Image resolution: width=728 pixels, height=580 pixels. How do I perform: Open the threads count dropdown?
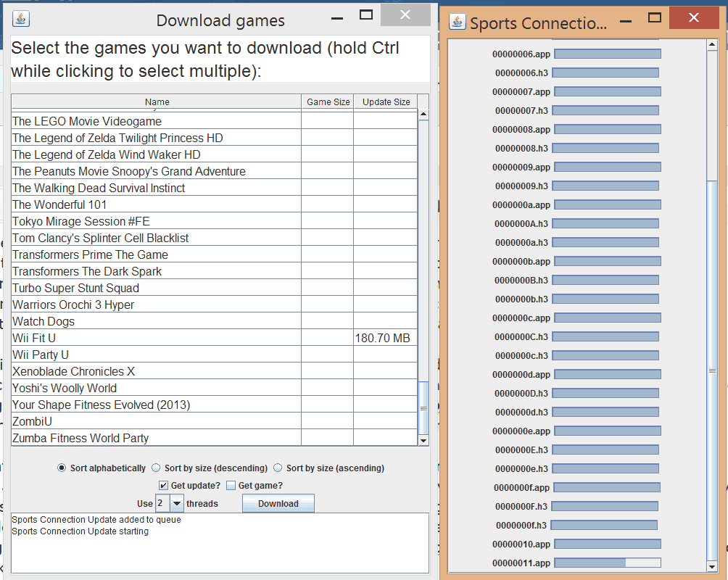pyautogui.click(x=176, y=503)
